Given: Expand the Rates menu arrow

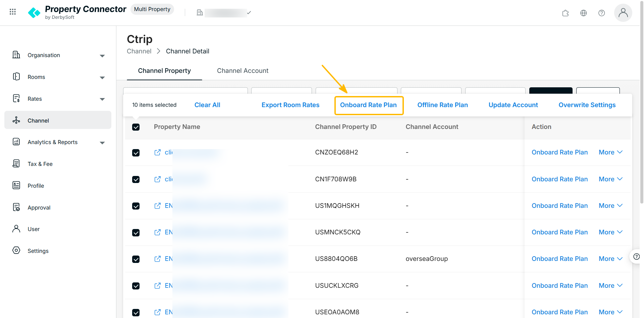Looking at the screenshot, I should pos(102,99).
